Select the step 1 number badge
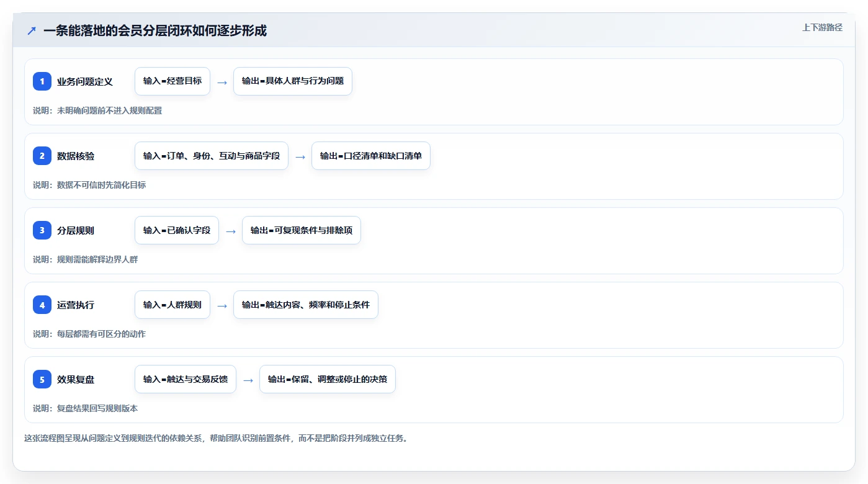 42,81
